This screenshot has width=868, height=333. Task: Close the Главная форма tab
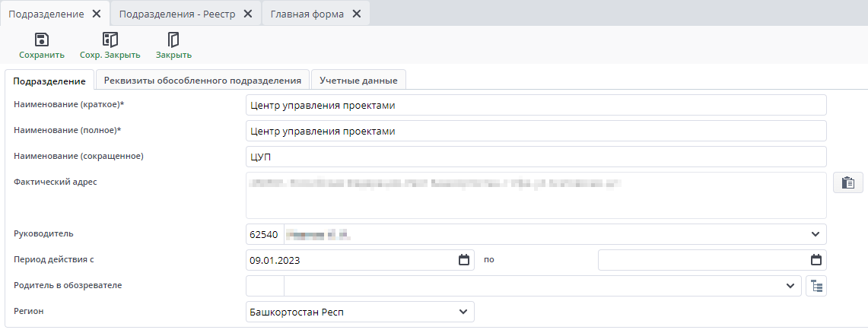point(357,14)
